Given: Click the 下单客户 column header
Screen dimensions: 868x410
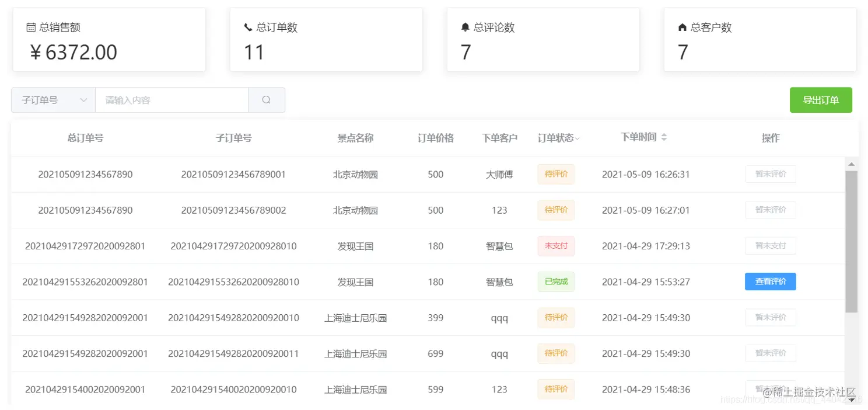Looking at the screenshot, I should coord(499,138).
